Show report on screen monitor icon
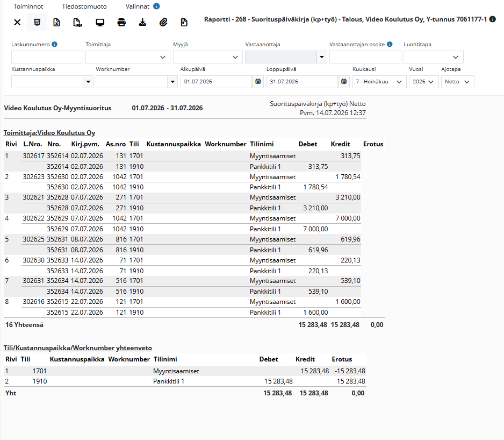 pyautogui.click(x=100, y=22)
